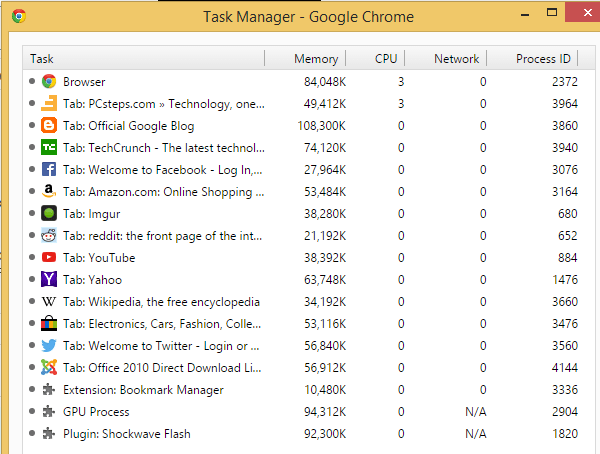
Task: Select the Plugin: Shockwave Flash task
Action: [309, 434]
